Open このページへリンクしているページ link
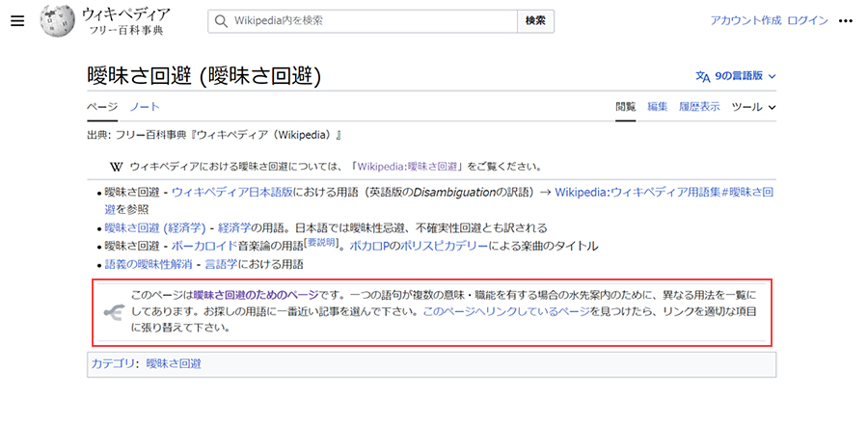The height and width of the screenshot is (424, 868). tap(506, 311)
